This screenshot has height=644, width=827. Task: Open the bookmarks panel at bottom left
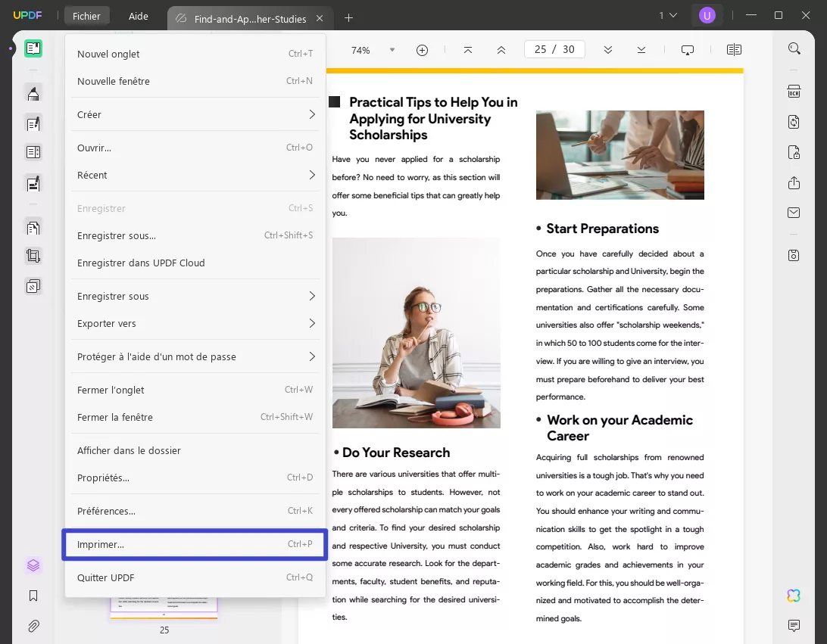[x=33, y=596]
